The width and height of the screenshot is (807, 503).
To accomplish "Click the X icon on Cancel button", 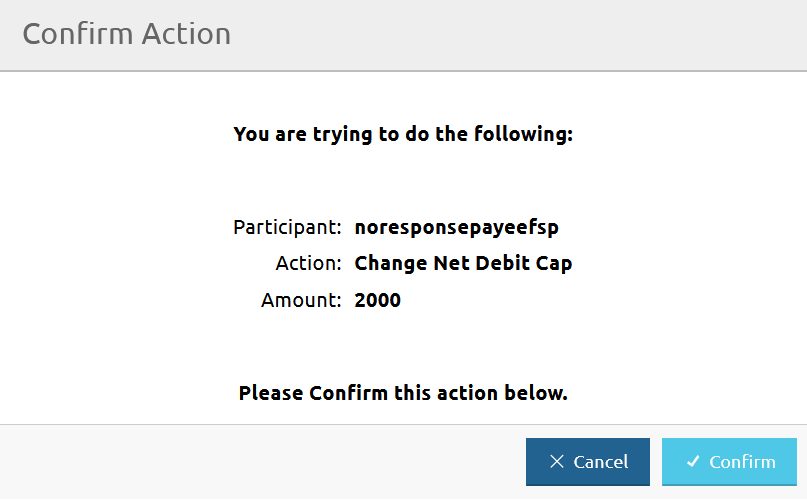I will click(557, 462).
